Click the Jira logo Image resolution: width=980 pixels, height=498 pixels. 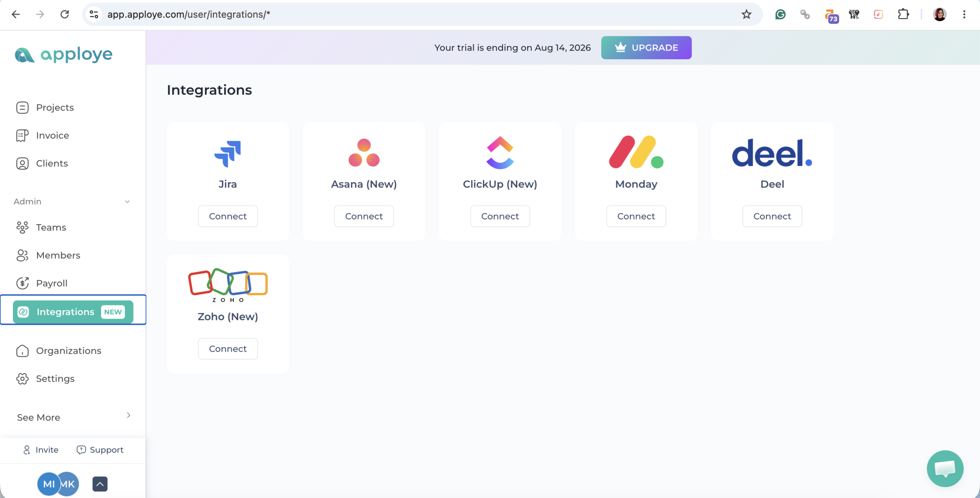click(x=228, y=154)
